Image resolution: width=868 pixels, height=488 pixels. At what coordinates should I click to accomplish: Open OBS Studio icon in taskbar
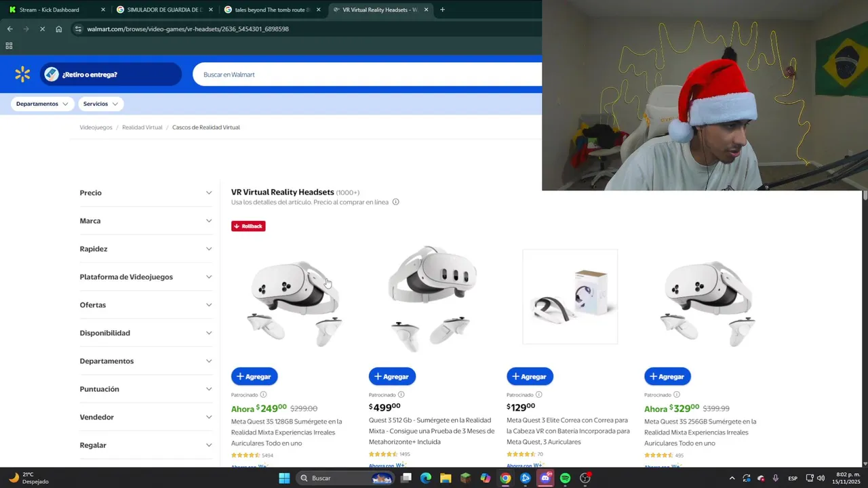585,478
